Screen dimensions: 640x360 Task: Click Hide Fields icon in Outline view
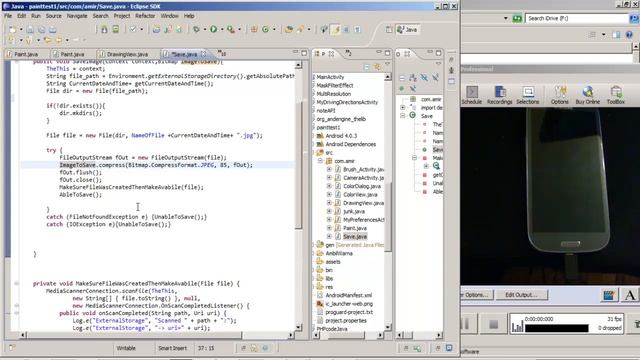click(424, 78)
